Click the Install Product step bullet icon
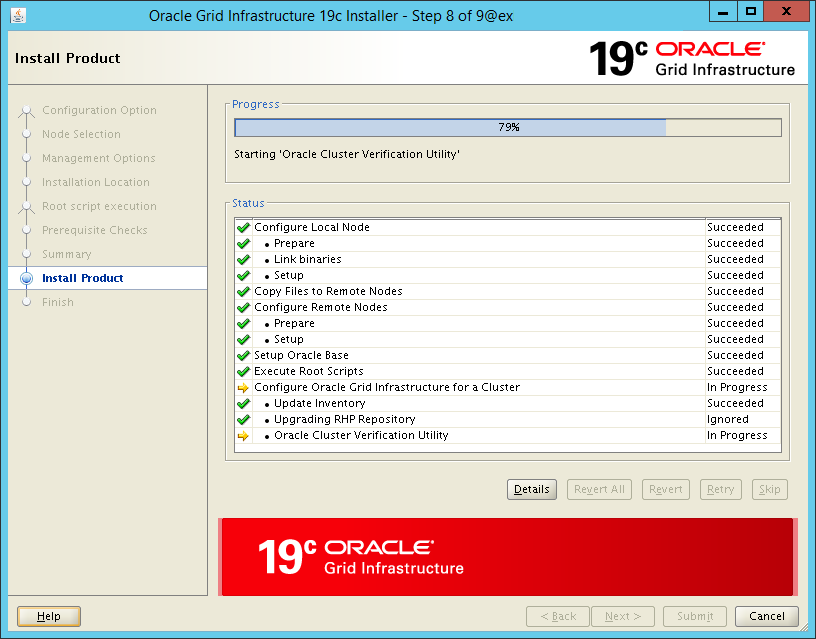The width and height of the screenshot is (816, 639). [x=27, y=278]
